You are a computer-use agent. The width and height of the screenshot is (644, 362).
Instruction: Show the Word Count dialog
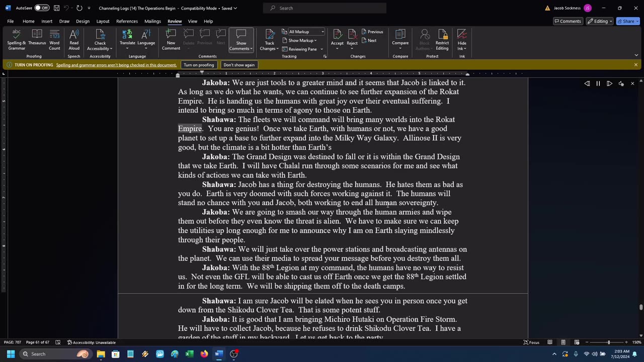point(54,40)
